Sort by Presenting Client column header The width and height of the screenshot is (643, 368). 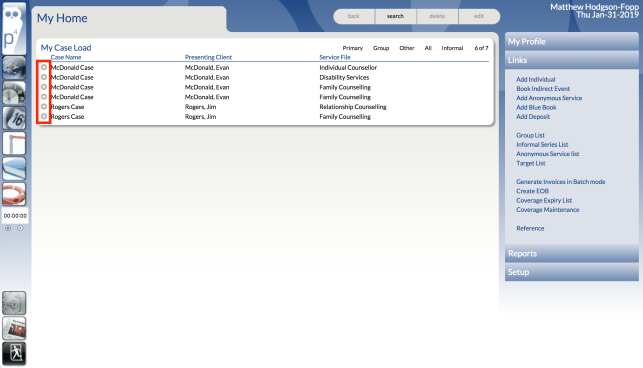click(208, 57)
